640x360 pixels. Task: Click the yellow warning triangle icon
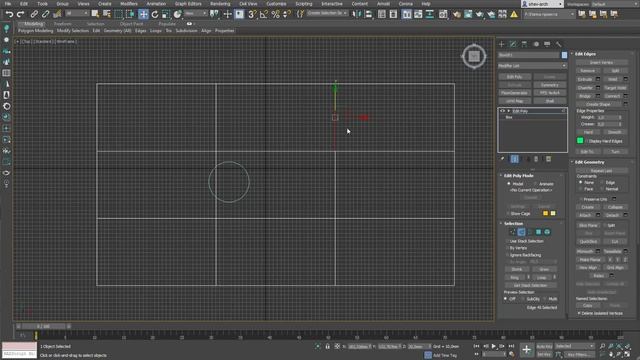[514, 14]
